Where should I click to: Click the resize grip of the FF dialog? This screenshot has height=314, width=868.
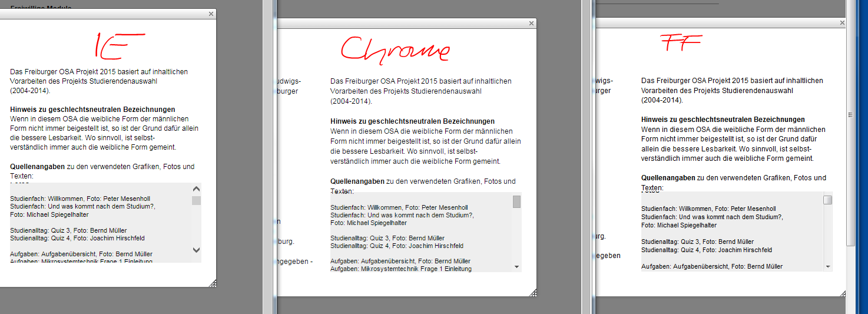(844, 293)
